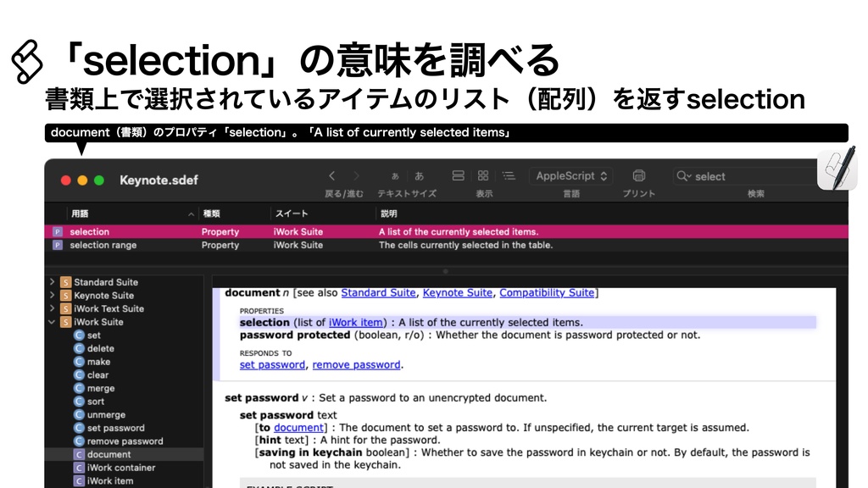Click the back navigation arrow
The image size is (868, 488).
[331, 176]
